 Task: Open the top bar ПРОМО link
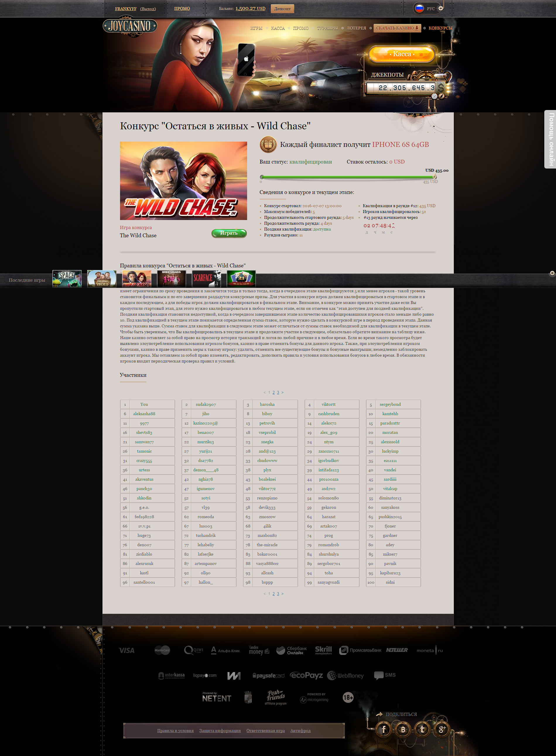click(x=182, y=8)
